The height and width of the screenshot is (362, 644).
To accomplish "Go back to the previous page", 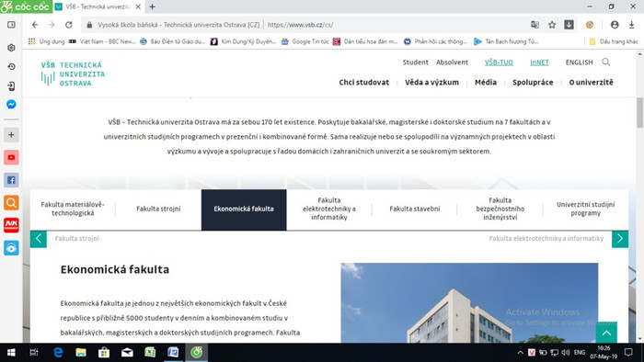I will [35, 25].
